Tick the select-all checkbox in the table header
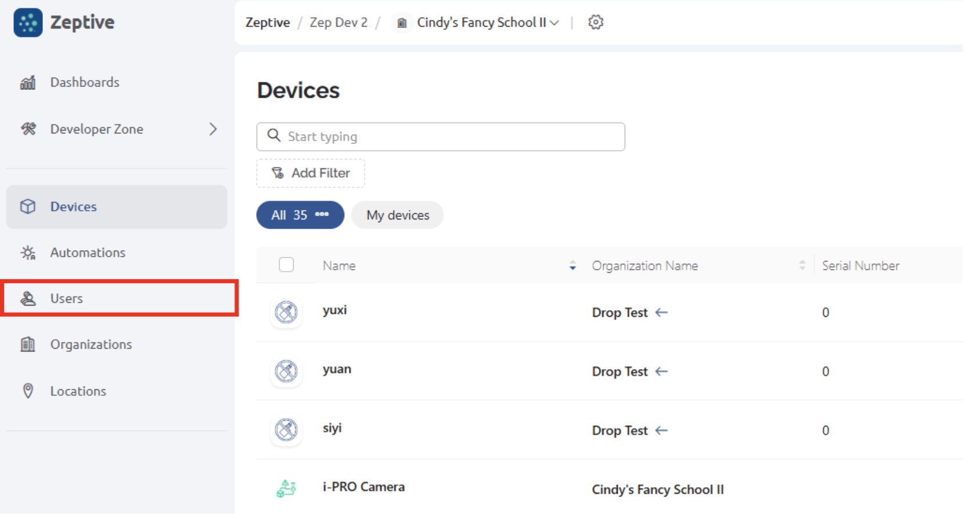Viewport: 980px width, 521px height. (286, 265)
